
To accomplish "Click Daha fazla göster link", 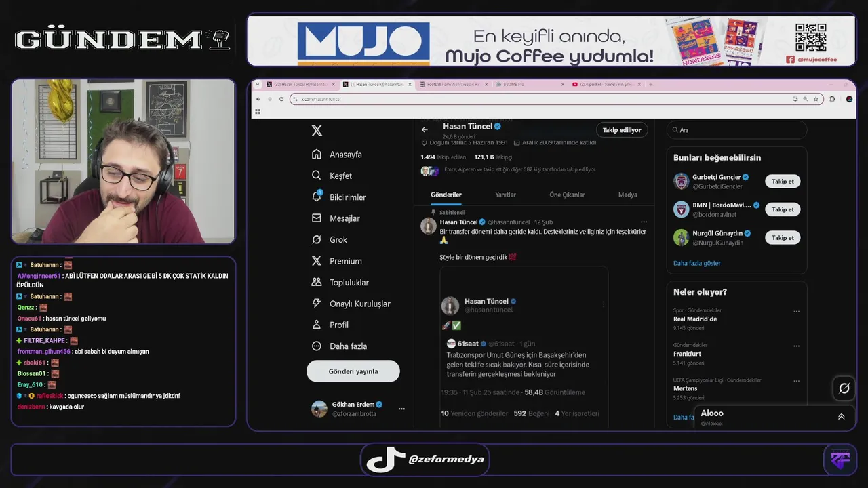I will (x=697, y=263).
